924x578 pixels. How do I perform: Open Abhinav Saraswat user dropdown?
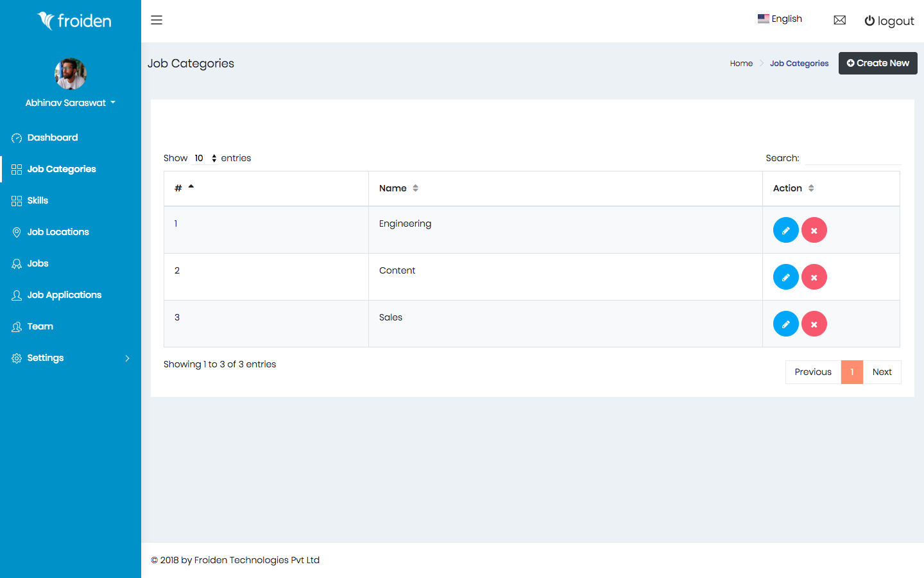click(70, 103)
